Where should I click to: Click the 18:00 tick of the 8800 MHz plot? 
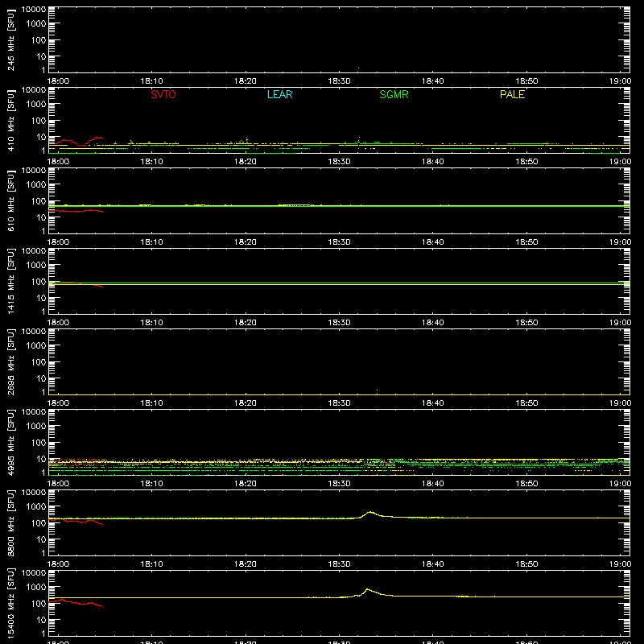[x=58, y=564]
